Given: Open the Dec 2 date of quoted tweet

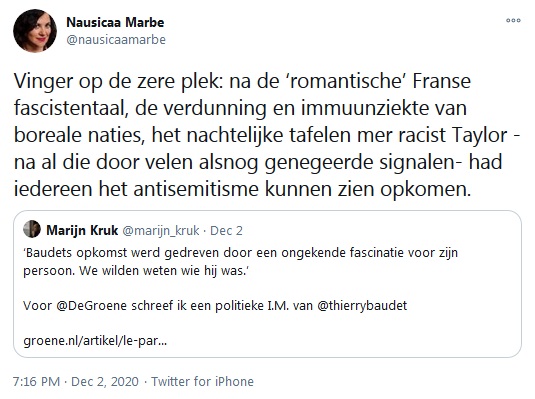Looking at the screenshot, I should coord(226,231).
